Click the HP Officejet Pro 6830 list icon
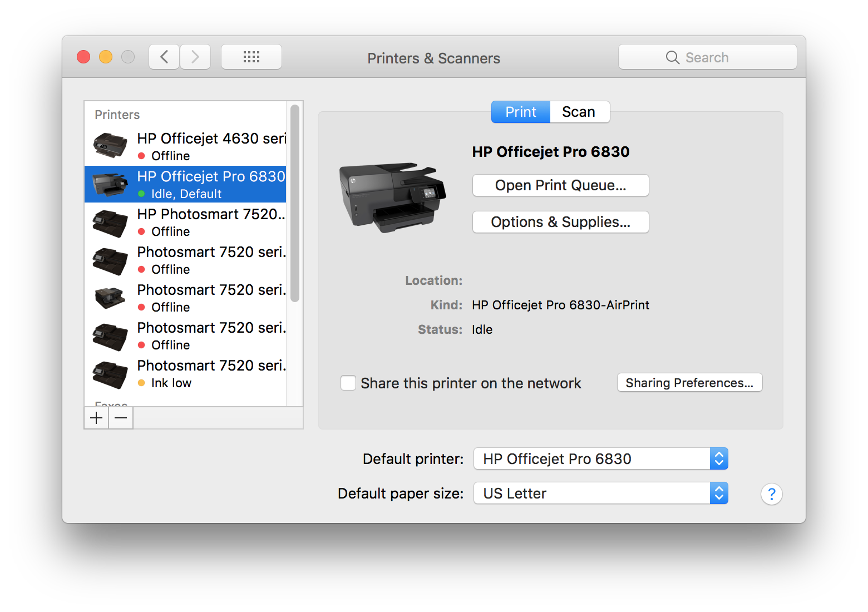The height and width of the screenshot is (612, 868). [x=110, y=184]
